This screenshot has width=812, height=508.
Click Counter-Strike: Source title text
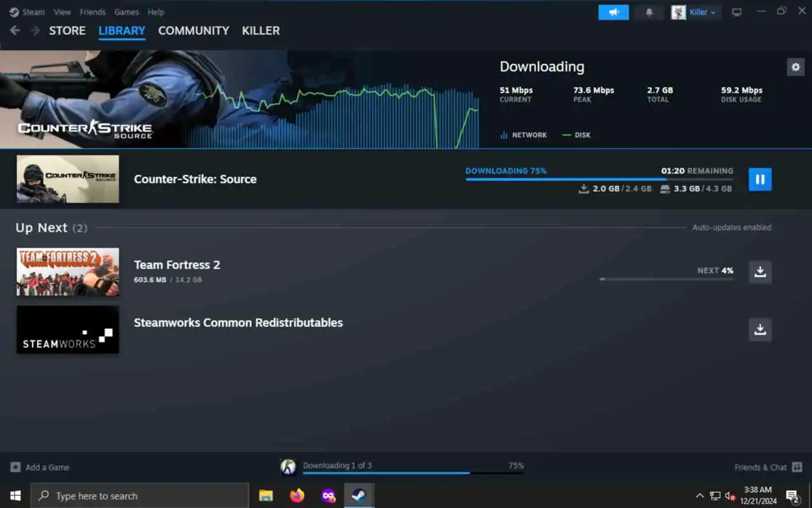point(195,179)
